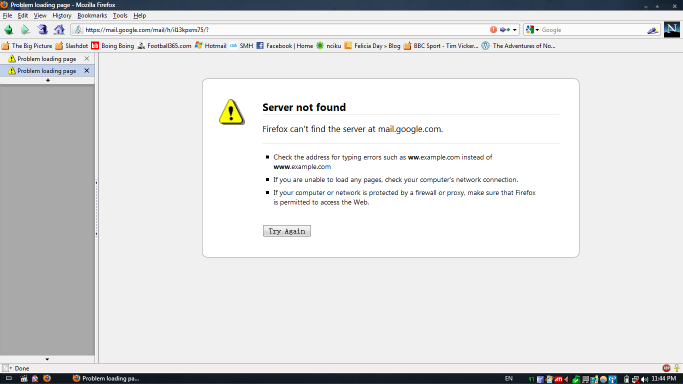
Task: Open the Slashdot bookmark
Action: (71, 46)
